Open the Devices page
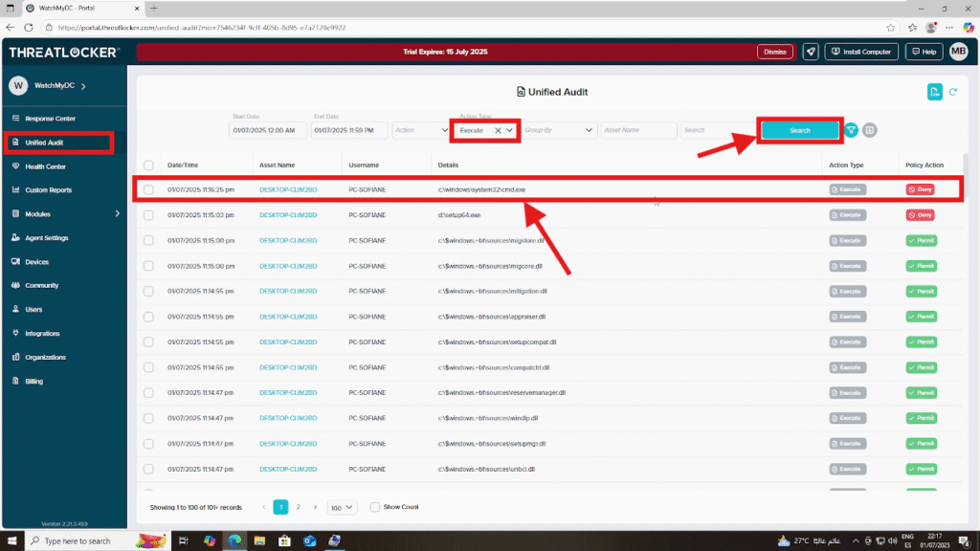This screenshot has height=551, width=980. tap(36, 262)
